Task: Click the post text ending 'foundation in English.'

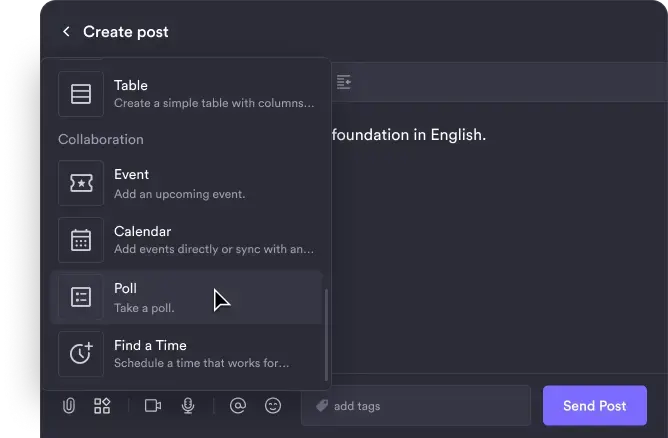Action: coord(409,135)
